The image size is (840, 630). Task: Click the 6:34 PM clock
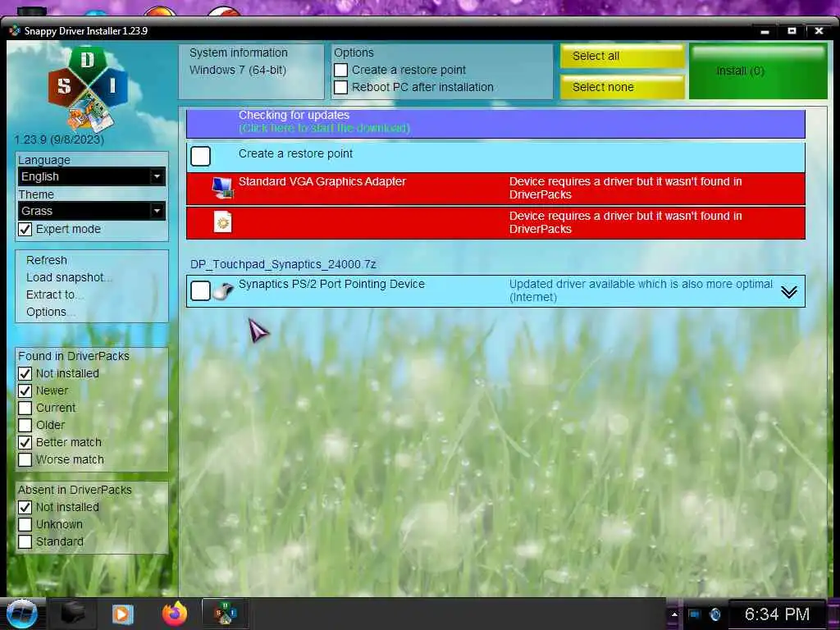777,614
